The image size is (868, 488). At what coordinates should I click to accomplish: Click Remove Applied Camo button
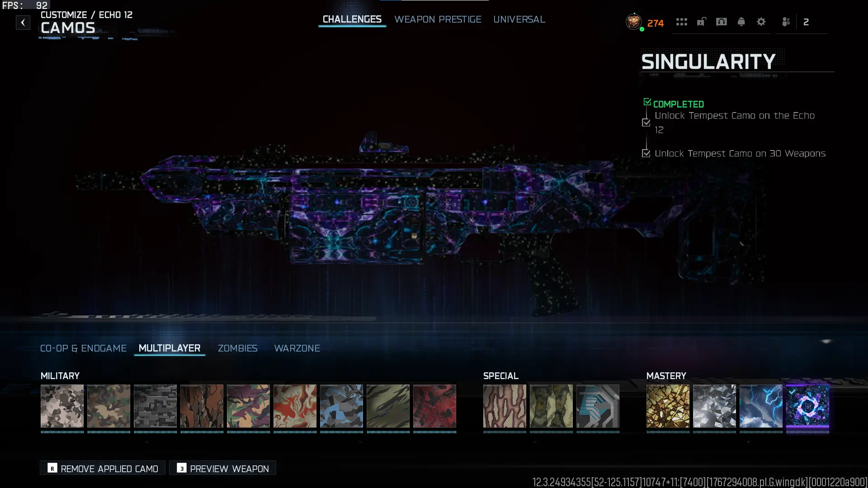point(103,469)
